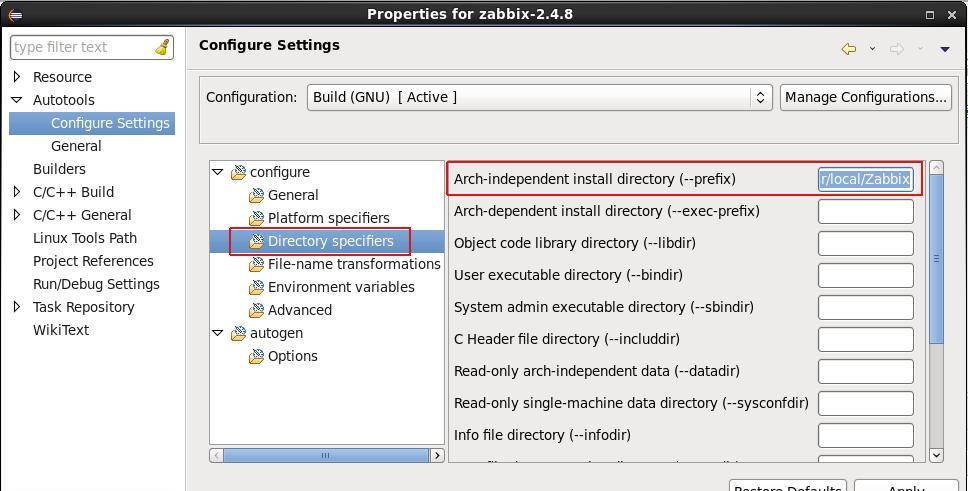Click the --exec-prefix input field
Viewport: 968px width, 491px height.
[865, 211]
